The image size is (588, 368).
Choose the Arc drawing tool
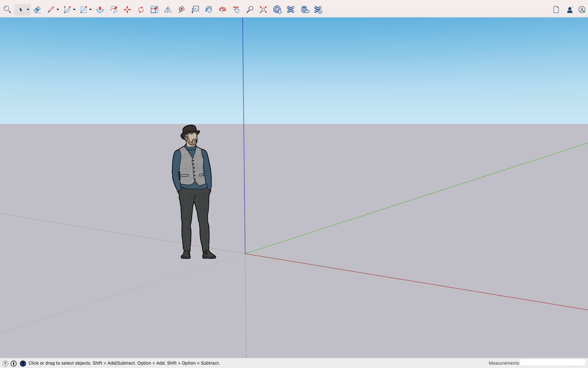(x=67, y=10)
